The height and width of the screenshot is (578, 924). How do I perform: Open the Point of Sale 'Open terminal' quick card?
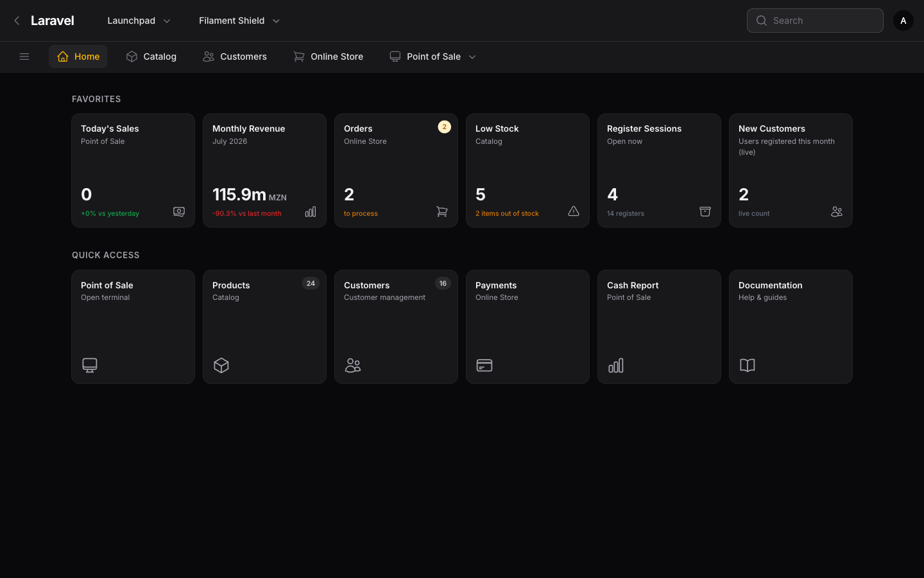pos(133,327)
